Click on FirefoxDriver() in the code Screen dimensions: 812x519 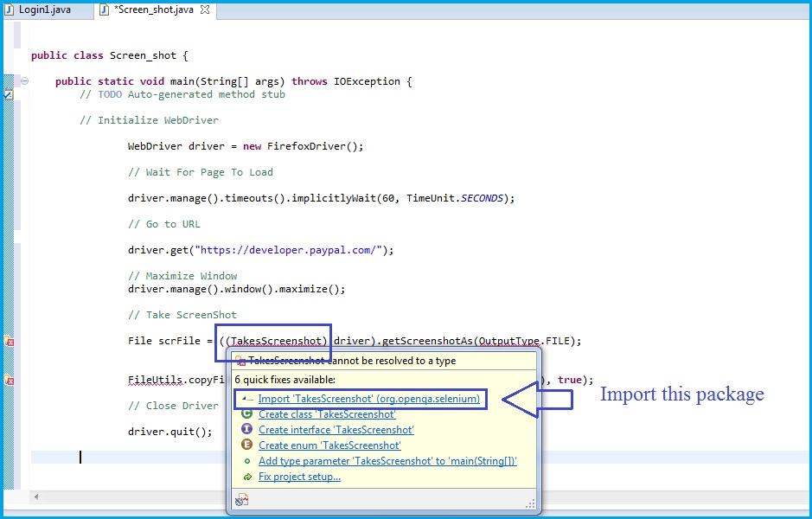[x=312, y=146]
